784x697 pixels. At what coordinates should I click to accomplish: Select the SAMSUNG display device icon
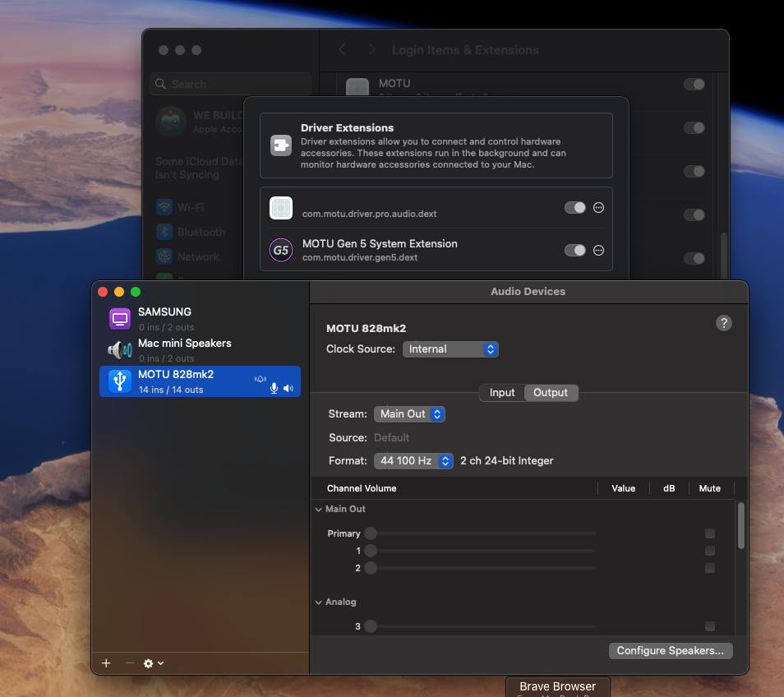tap(120, 319)
